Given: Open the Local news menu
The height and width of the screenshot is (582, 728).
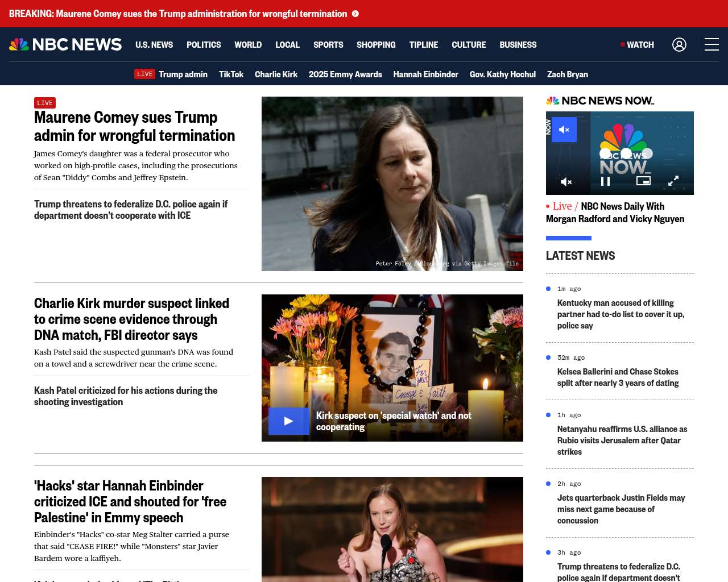Looking at the screenshot, I should [287, 44].
